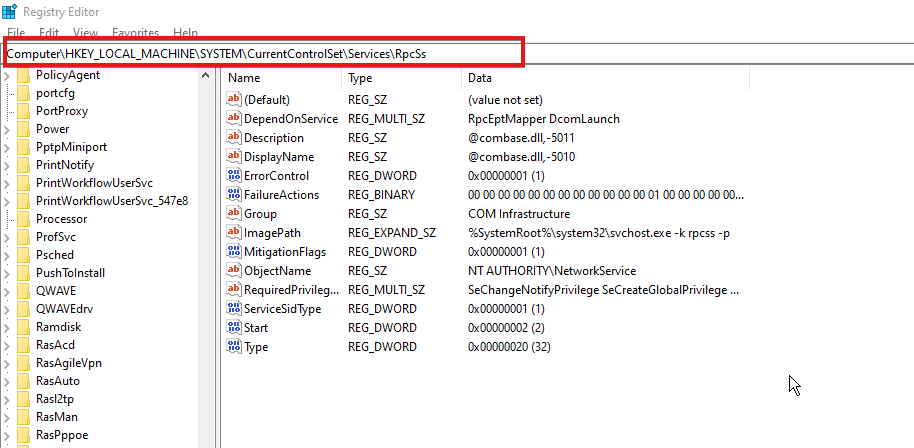This screenshot has width=914, height=448.
Task: Click the Group string value icon
Action: tap(234, 214)
